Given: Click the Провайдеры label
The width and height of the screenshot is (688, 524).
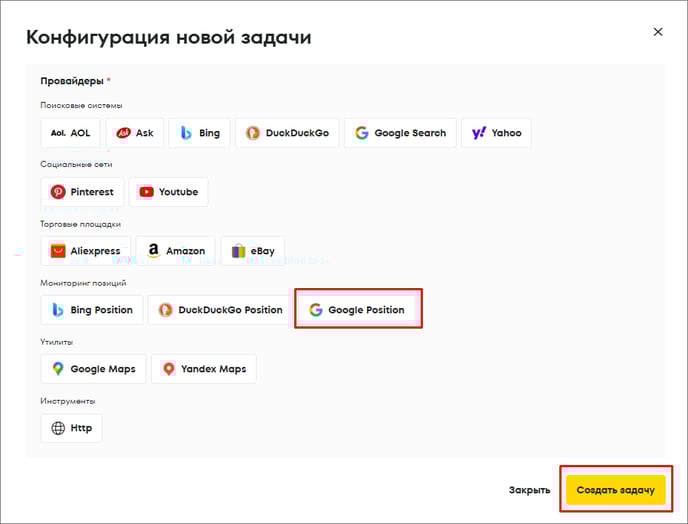Looking at the screenshot, I should pos(72,81).
